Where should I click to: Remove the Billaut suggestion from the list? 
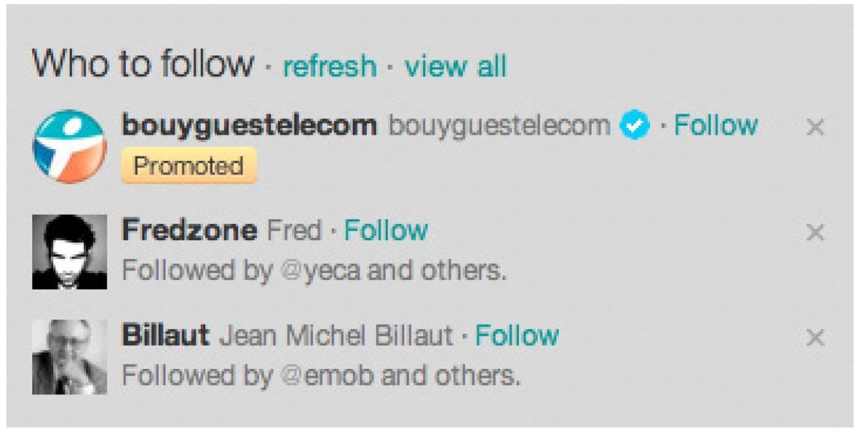click(814, 337)
